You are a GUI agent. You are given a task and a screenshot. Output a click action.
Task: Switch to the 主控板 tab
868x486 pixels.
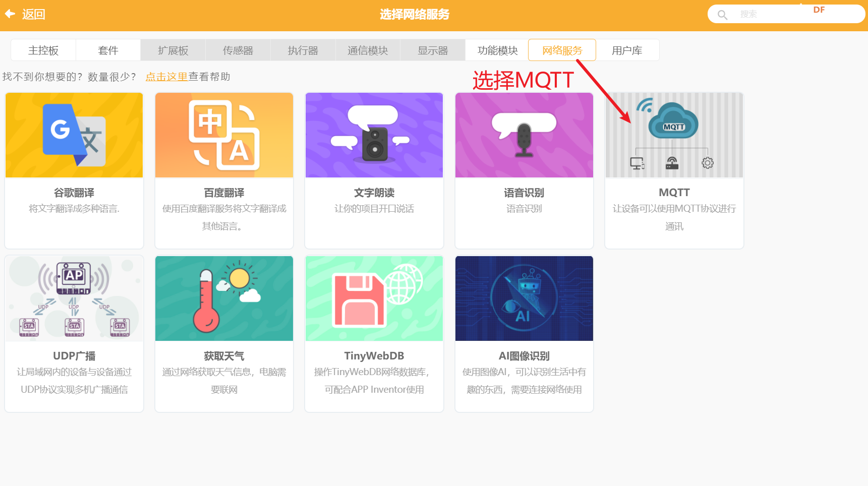(x=43, y=50)
